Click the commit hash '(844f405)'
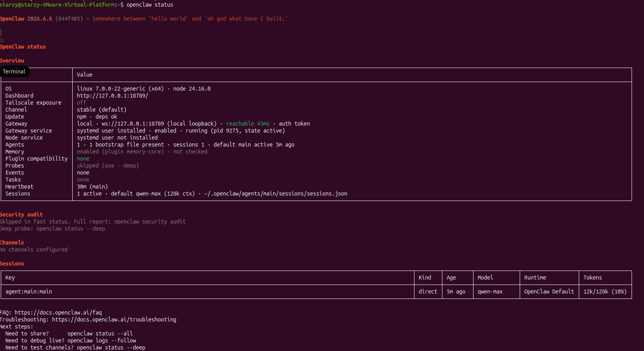Viewport: 644px width, 351px height. (x=69, y=19)
